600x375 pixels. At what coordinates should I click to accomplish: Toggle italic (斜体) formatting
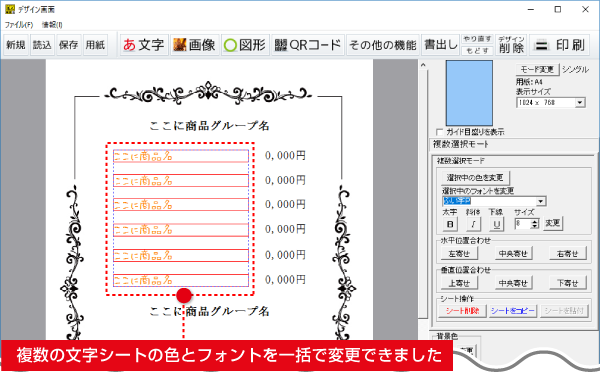(x=473, y=224)
